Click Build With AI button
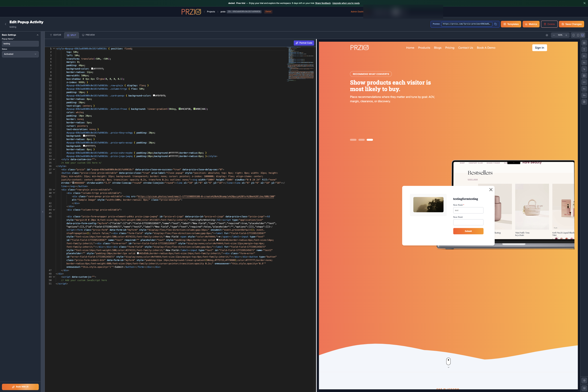 pos(20,387)
